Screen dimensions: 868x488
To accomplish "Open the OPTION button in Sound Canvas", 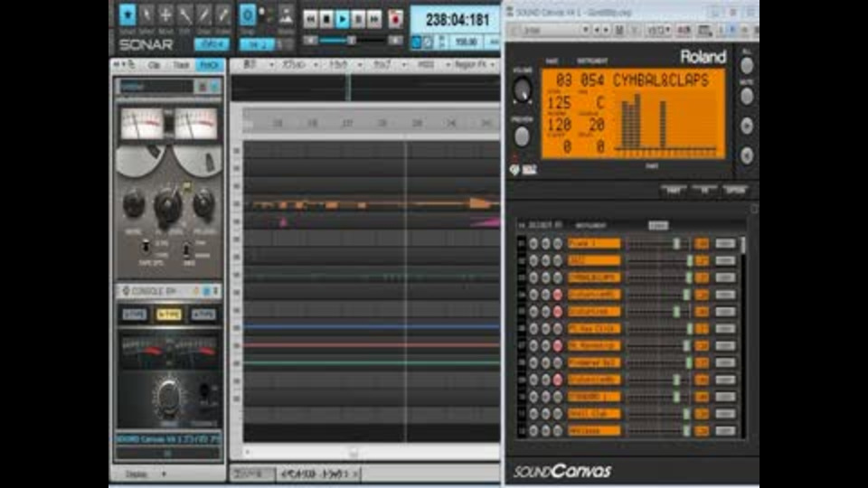I will click(x=736, y=191).
